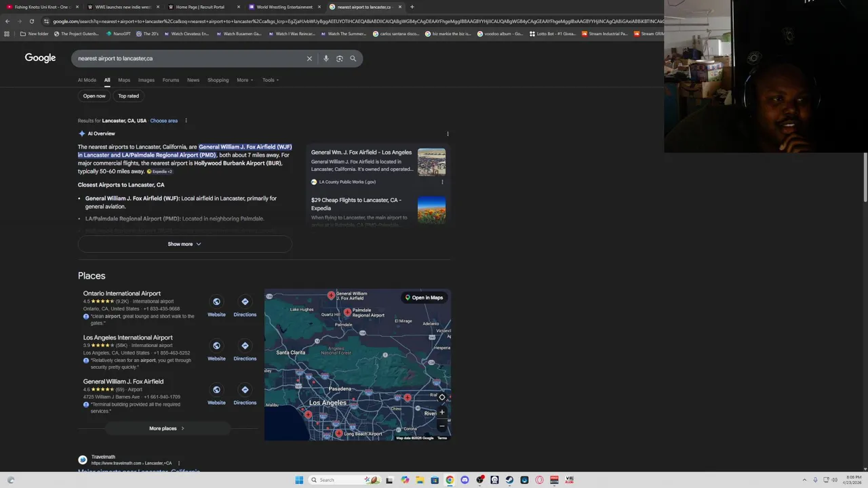The width and height of the screenshot is (868, 488).
Task: Open Ontario International Airport website globe icon
Action: click(216, 302)
